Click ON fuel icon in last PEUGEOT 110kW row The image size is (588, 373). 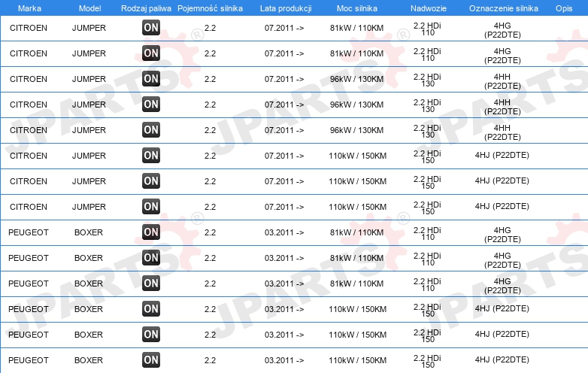click(151, 359)
